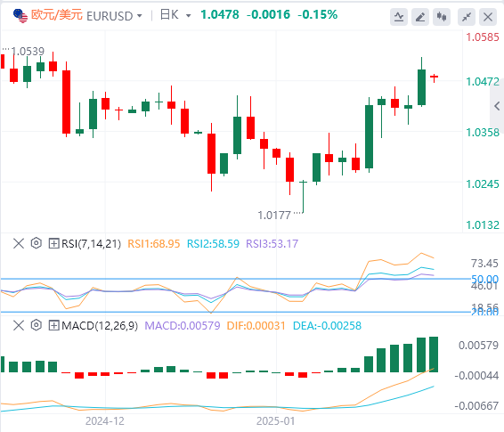Open MACD indicator settings hexagon icon
Image resolution: width=504 pixels, height=432 pixels.
[37, 325]
